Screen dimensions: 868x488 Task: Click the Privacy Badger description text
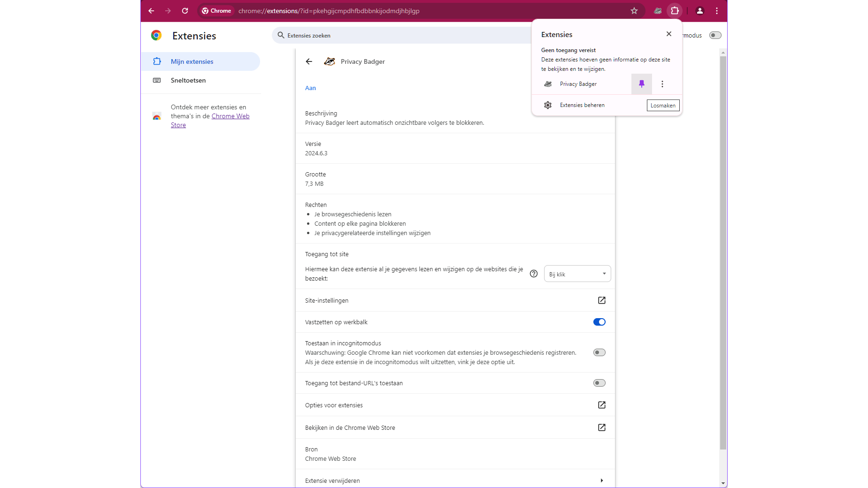click(x=394, y=123)
